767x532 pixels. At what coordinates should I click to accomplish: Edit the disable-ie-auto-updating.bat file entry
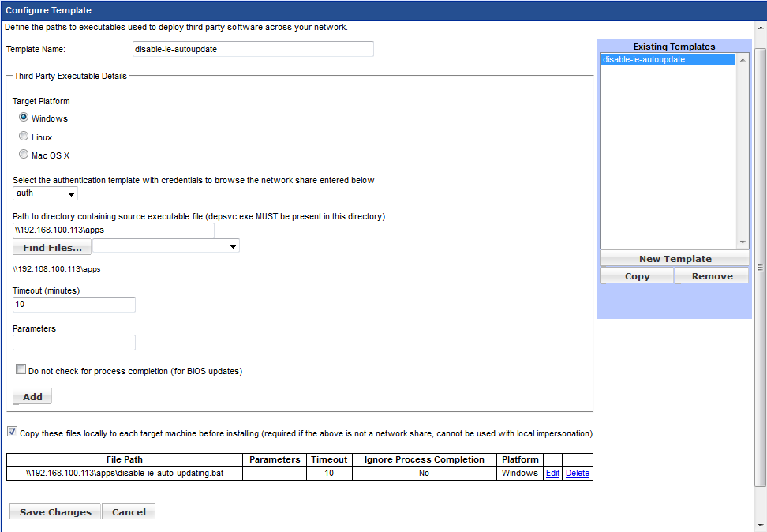point(552,474)
